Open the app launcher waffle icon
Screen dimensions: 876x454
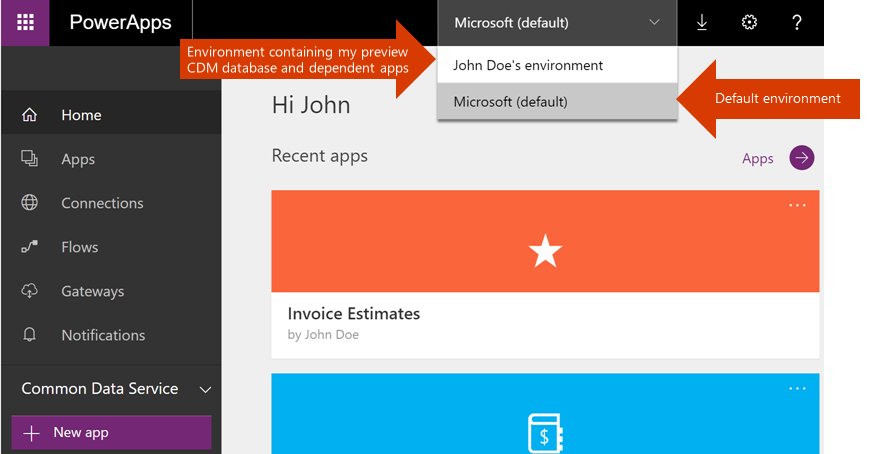[x=25, y=22]
